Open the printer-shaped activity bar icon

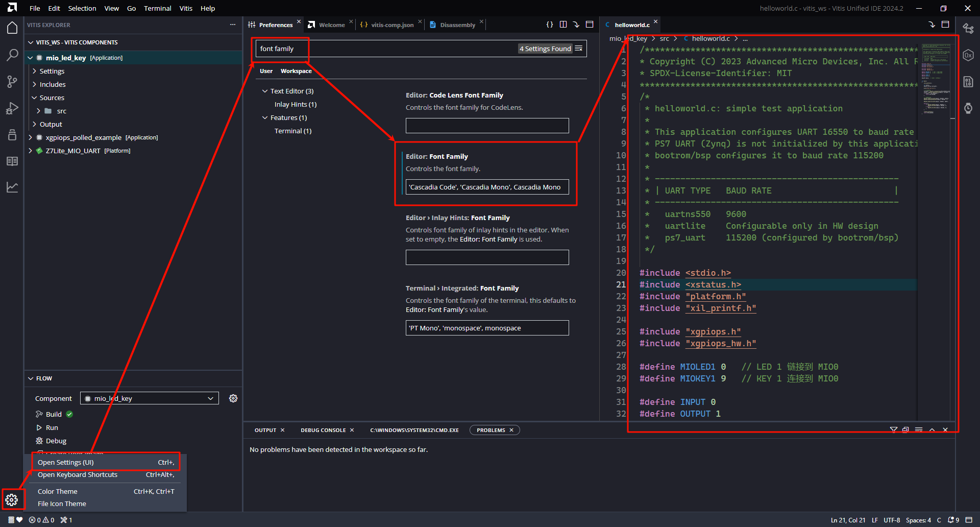tap(12, 134)
